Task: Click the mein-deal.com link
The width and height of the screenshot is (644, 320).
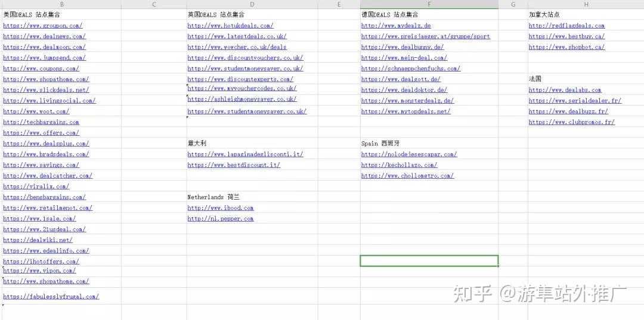Action: click(404, 58)
